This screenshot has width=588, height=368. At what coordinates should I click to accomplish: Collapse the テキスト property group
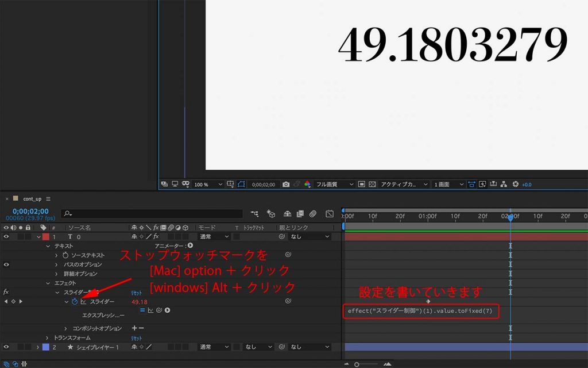point(48,246)
